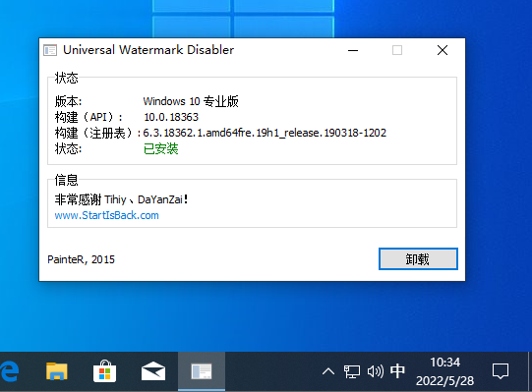Click the Show desktop strip past the notifications icon
Viewport: 532px width, 392px height.
coord(530,371)
